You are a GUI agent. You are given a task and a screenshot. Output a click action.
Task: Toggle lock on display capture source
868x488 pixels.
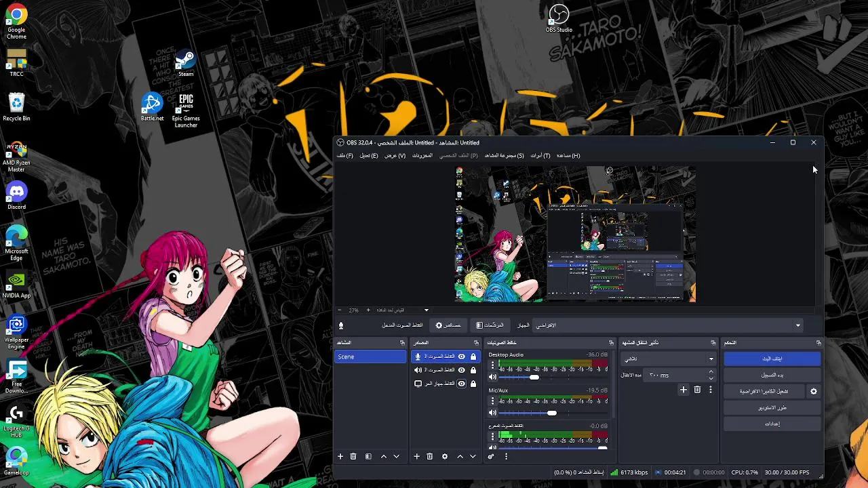click(473, 384)
